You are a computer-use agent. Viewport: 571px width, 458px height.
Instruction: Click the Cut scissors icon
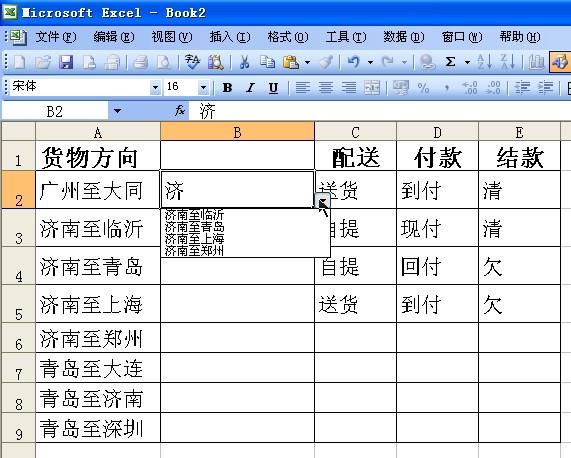click(x=244, y=62)
